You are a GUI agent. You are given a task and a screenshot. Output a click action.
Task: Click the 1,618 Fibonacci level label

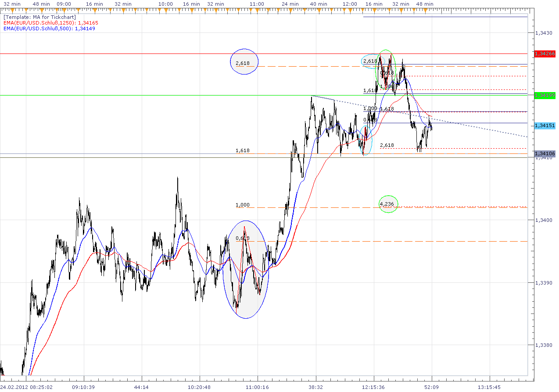click(243, 150)
